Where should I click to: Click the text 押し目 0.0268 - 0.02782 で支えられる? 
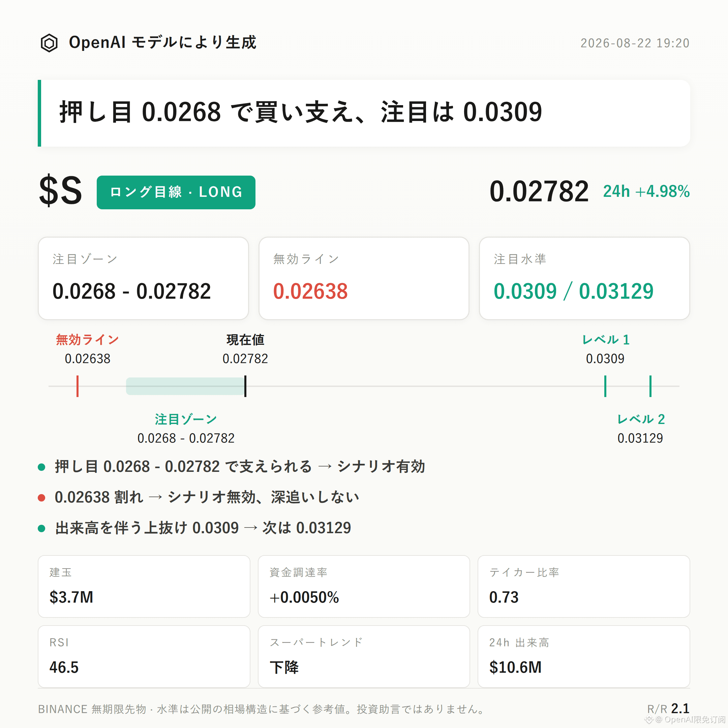point(183,467)
